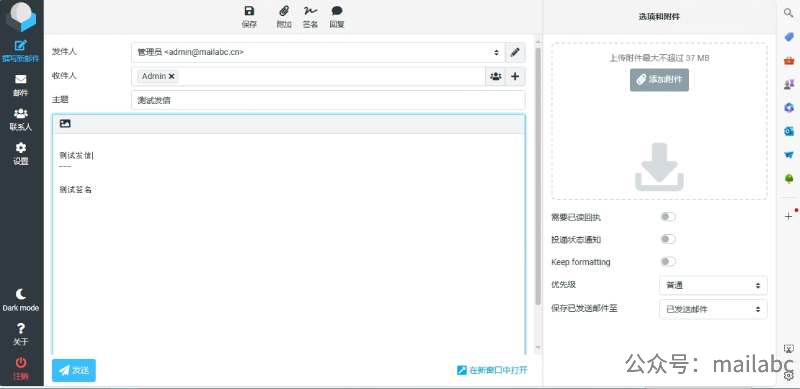Image resolution: width=800 pixels, height=389 pixels.
Task: Click the 选项和附件 panel header
Action: [x=659, y=16]
